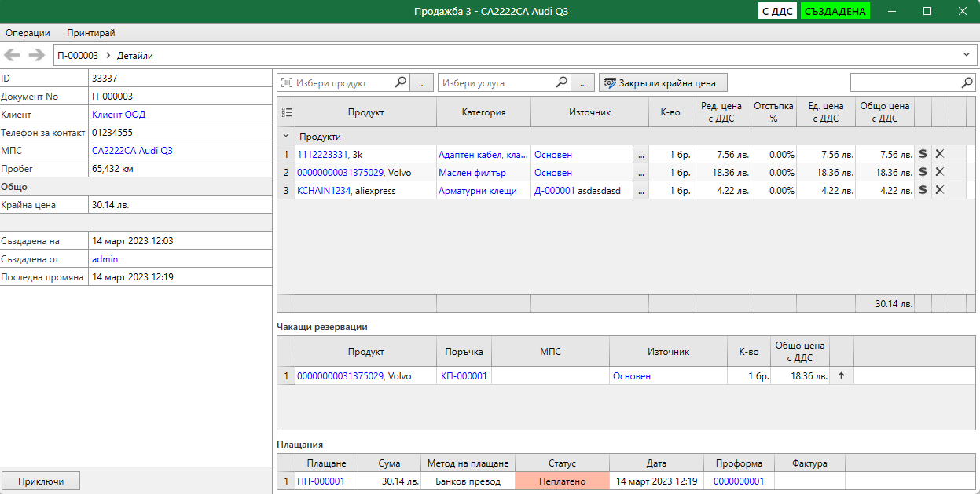The width and height of the screenshot is (980, 494).
Task: Open category link Арматурни клещи
Action: click(x=478, y=190)
